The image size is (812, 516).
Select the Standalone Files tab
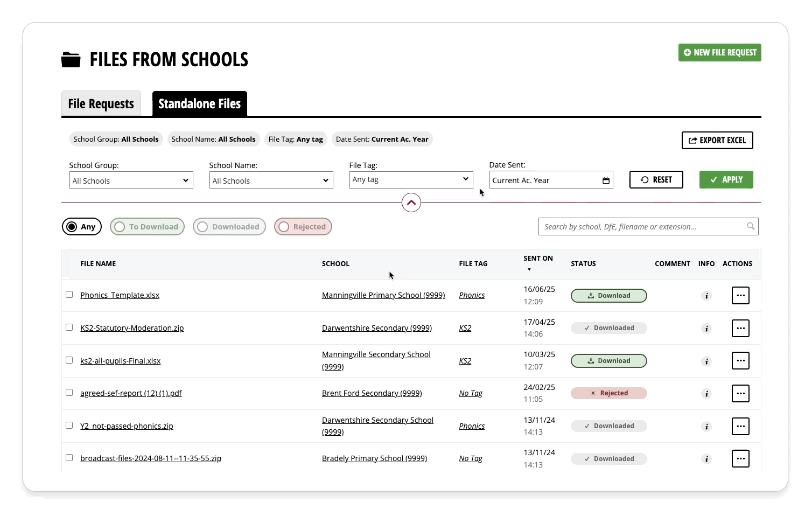(x=199, y=103)
